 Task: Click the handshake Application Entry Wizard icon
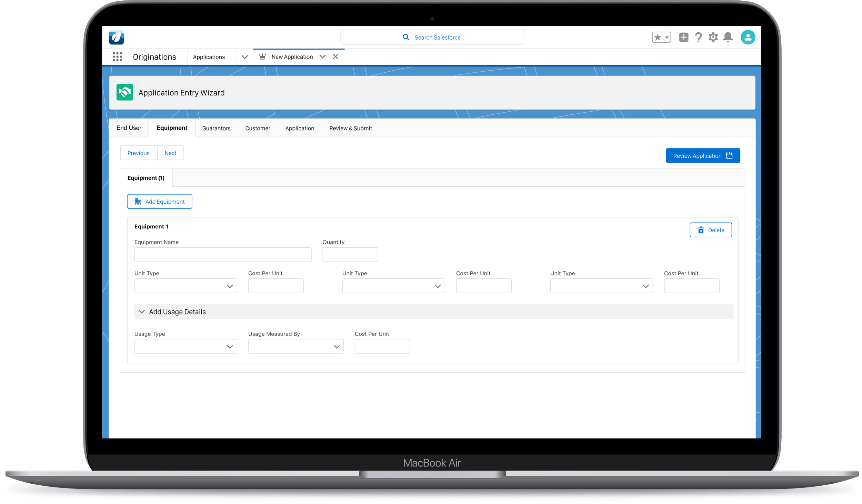124,92
